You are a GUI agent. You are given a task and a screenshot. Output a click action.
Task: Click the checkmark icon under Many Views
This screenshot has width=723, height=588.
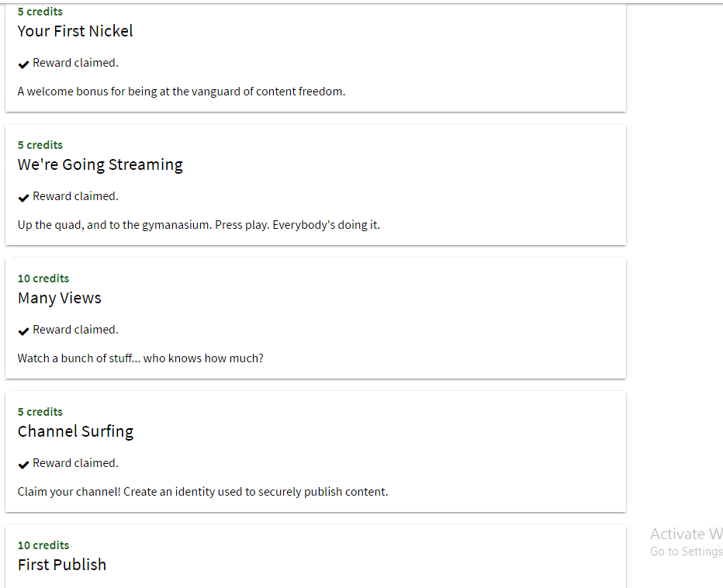(x=23, y=330)
